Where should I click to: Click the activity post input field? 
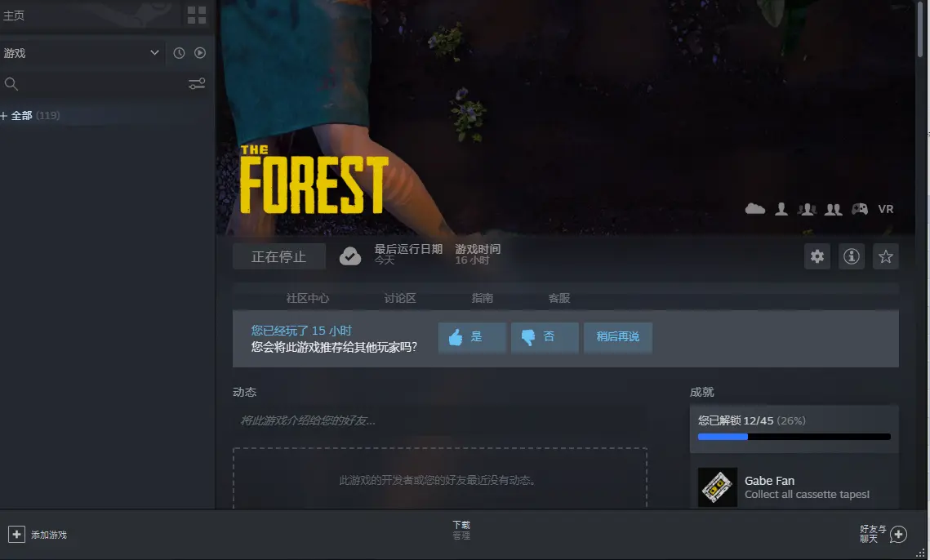(x=439, y=420)
